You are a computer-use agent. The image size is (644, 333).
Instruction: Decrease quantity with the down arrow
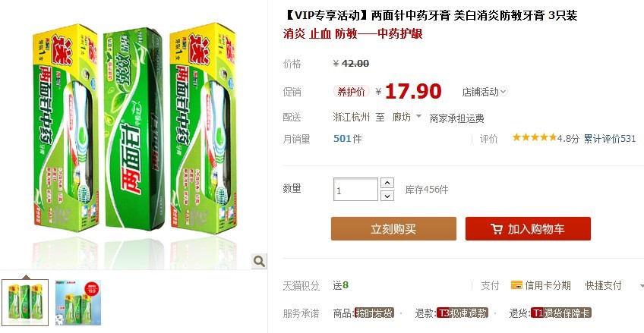(x=387, y=196)
